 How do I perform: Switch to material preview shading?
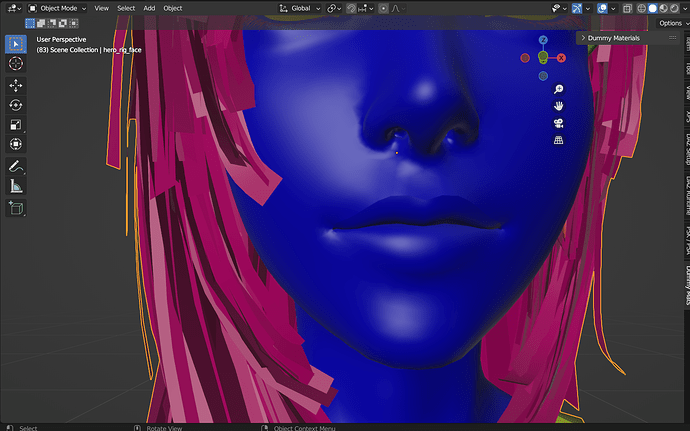point(664,8)
